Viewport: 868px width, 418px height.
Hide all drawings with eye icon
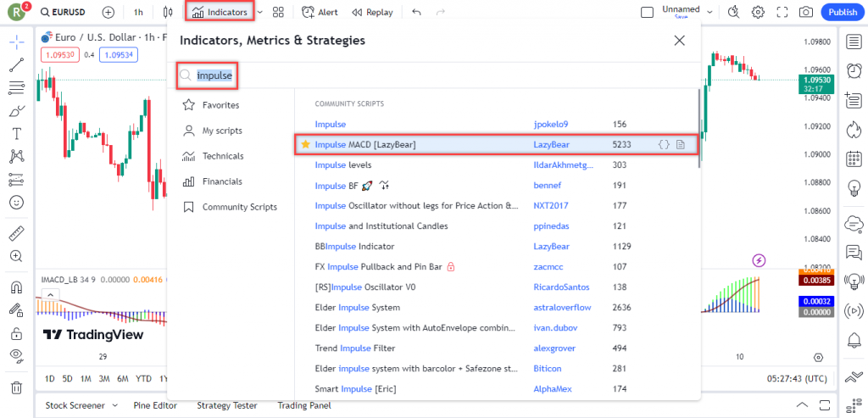(17, 357)
